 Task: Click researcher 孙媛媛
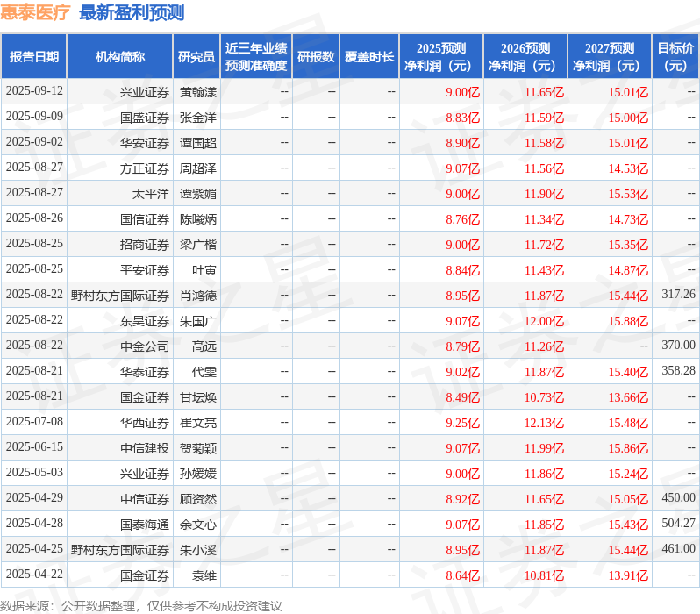[x=198, y=475]
